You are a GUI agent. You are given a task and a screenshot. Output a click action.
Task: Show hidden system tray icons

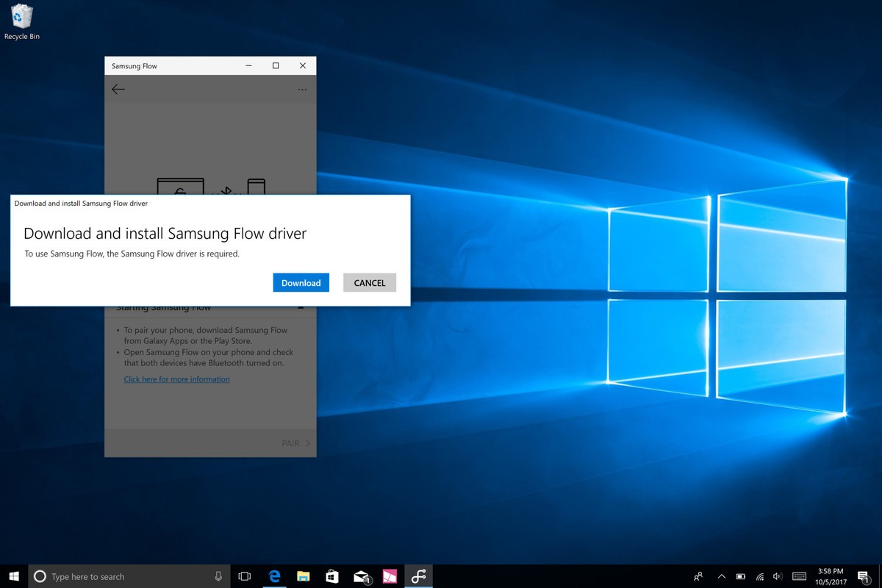[x=721, y=576]
